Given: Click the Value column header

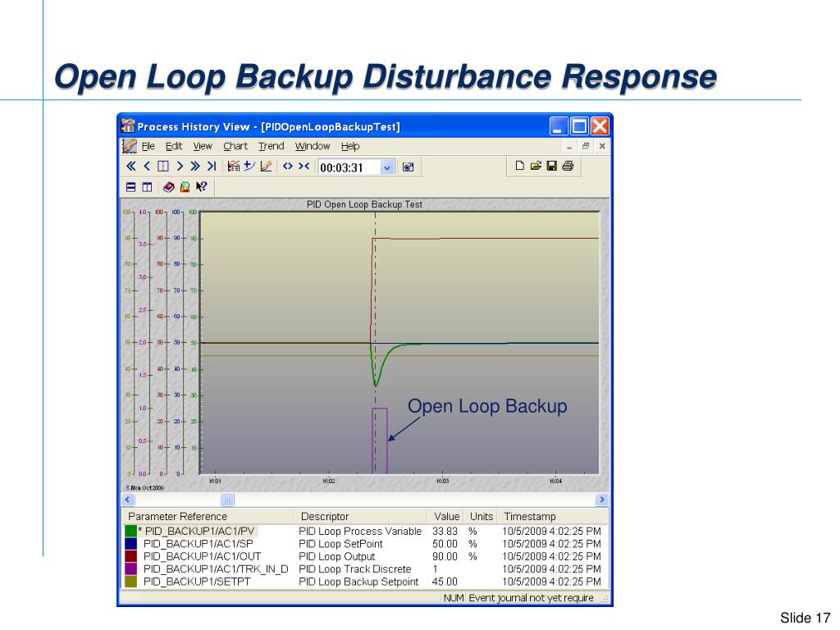Looking at the screenshot, I should 445,517.
